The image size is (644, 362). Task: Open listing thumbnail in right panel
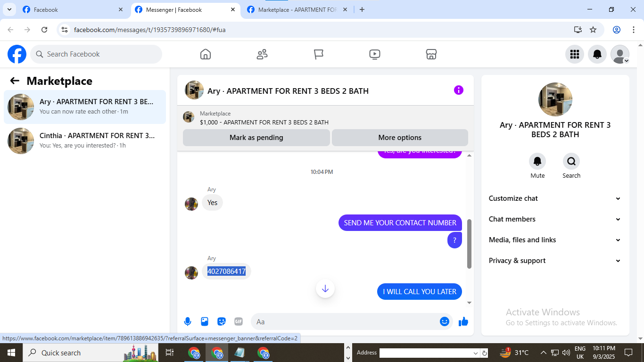[555, 99]
